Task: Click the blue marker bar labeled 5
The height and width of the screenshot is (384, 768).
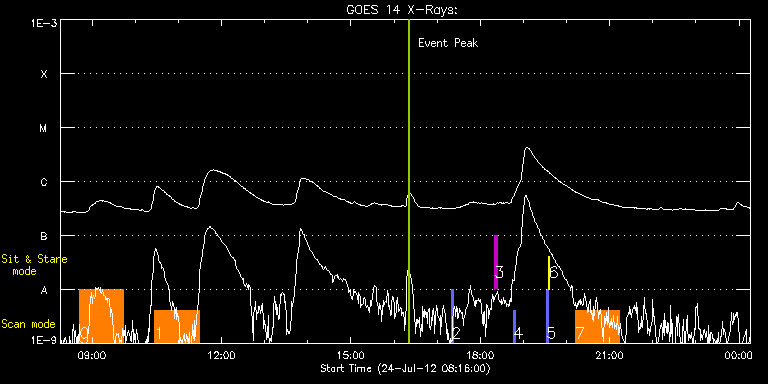Action: coord(548,316)
